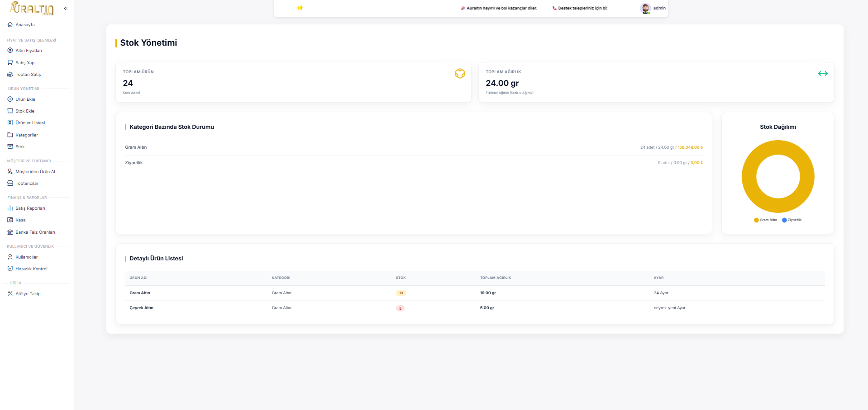The height and width of the screenshot is (410, 868).
Task: Open the admin user avatar menu
Action: coord(645,8)
